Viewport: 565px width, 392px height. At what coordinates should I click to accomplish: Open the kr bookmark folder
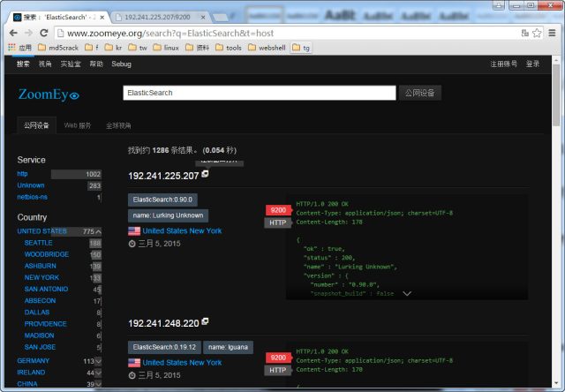(113, 48)
